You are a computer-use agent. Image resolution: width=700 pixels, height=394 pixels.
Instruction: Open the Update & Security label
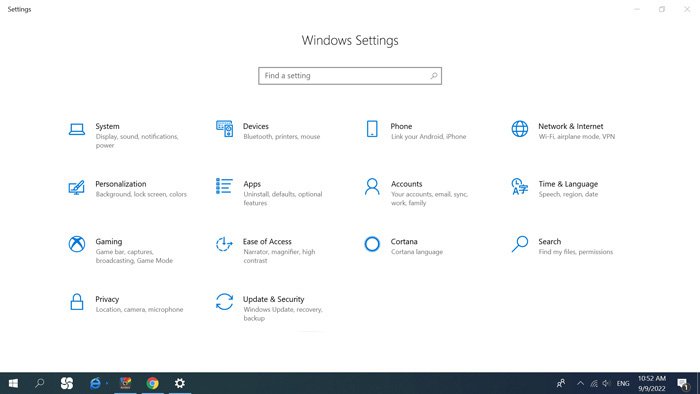pyautogui.click(x=273, y=299)
